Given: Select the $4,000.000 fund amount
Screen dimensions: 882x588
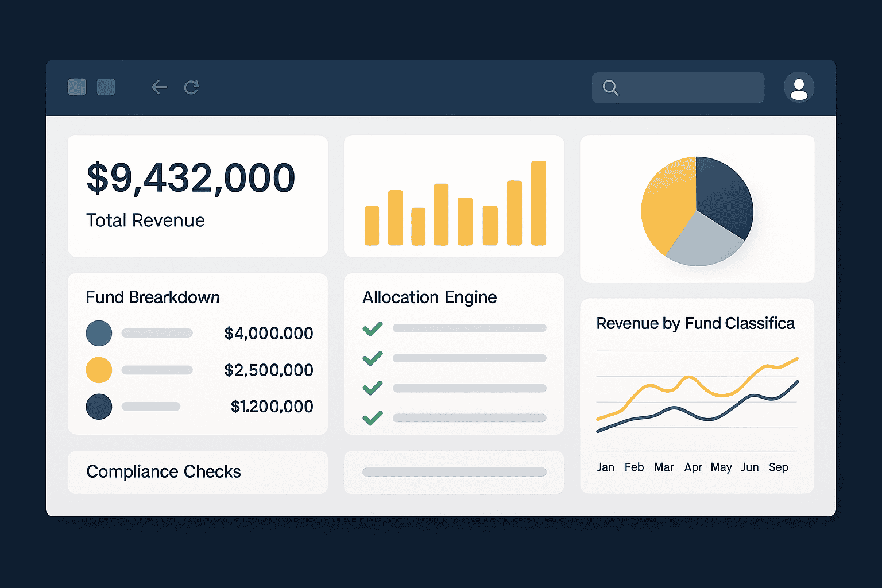Looking at the screenshot, I should [269, 333].
